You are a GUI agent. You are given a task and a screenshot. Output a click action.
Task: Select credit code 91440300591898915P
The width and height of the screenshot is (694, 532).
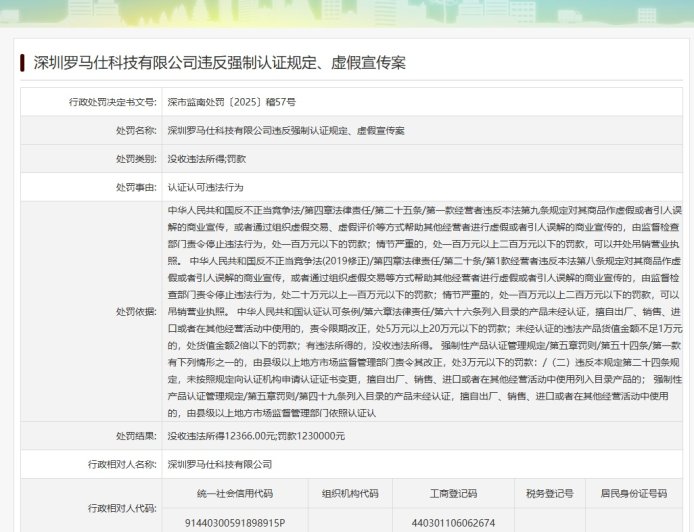235,523
